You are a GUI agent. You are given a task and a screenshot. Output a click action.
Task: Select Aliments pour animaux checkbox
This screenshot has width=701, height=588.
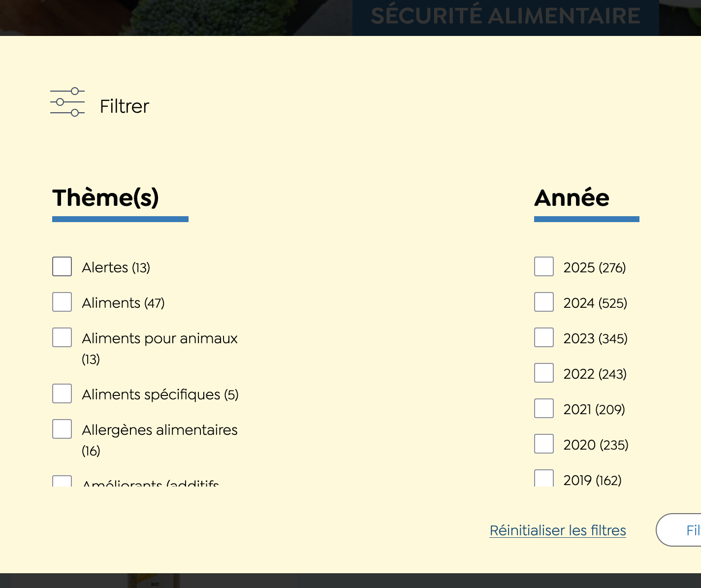click(x=62, y=337)
